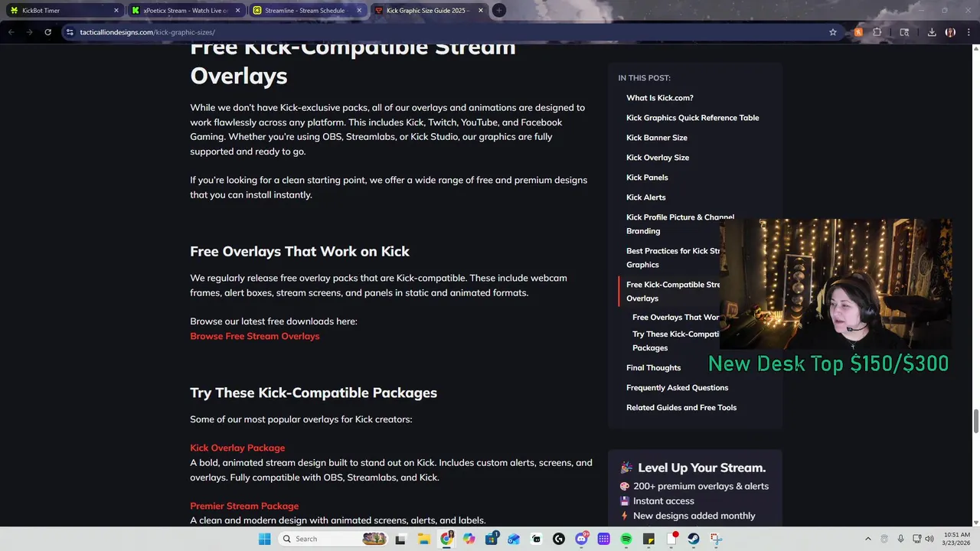The image size is (980, 551).
Task: Open Premier Stream Package link
Action: (244, 506)
